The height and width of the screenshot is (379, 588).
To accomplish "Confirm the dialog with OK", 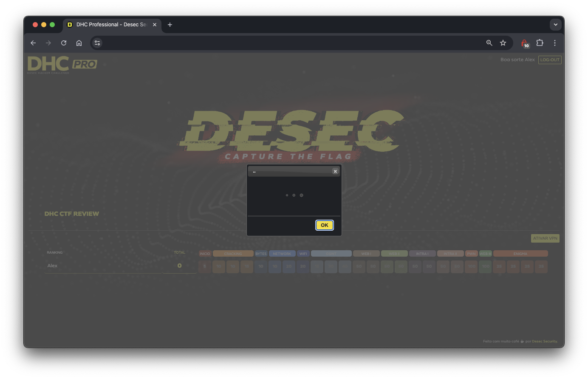I will tap(325, 225).
